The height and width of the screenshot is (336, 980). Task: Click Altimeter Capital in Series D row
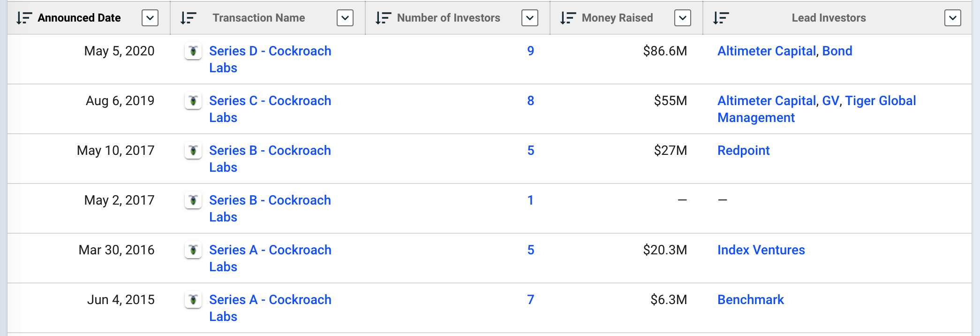pos(767,51)
